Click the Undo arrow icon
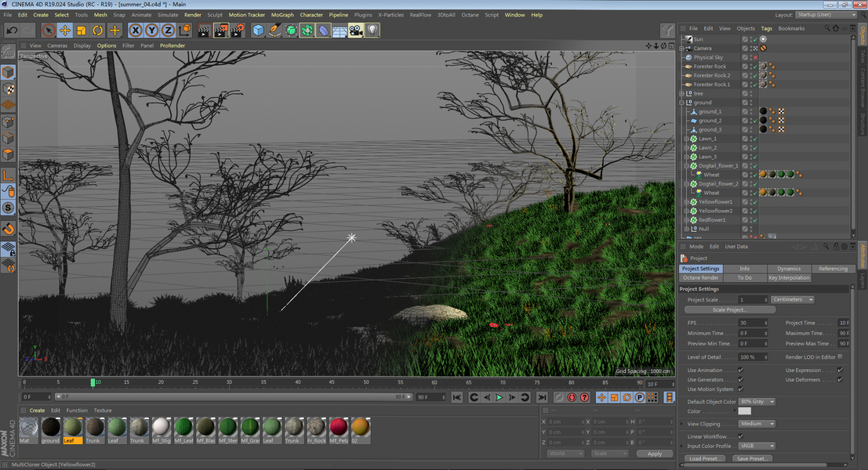Image resolution: width=868 pixels, height=470 pixels. click(x=13, y=31)
